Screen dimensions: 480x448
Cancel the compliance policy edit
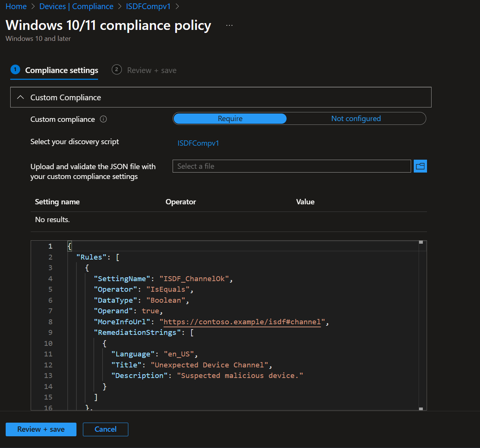[106, 429]
